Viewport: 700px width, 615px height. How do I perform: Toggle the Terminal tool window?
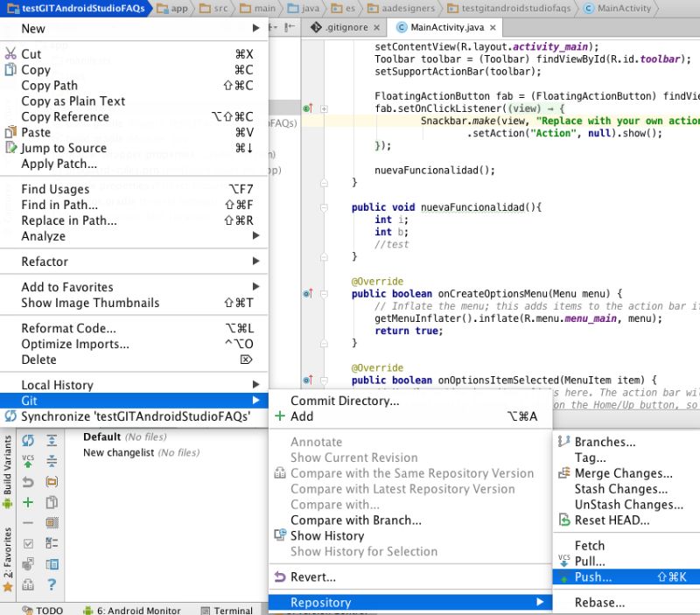click(x=227, y=610)
